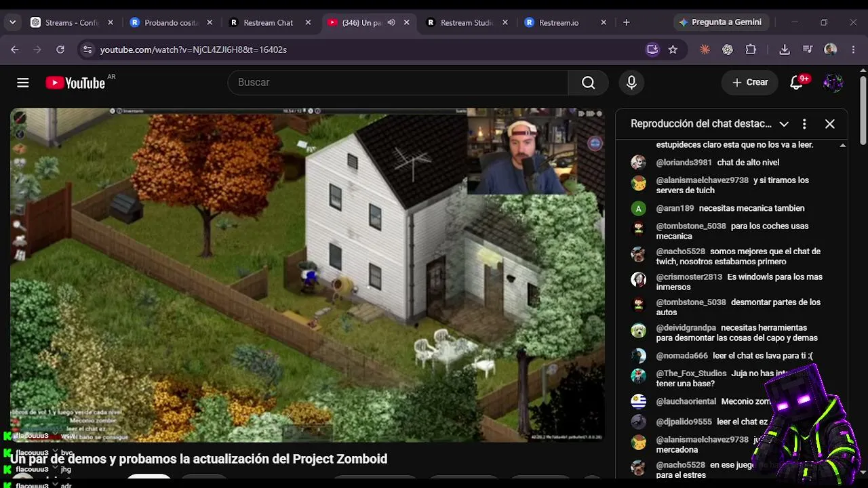The image size is (868, 488).
Task: Open @lauchaoriental chat profile
Action: tap(686, 402)
